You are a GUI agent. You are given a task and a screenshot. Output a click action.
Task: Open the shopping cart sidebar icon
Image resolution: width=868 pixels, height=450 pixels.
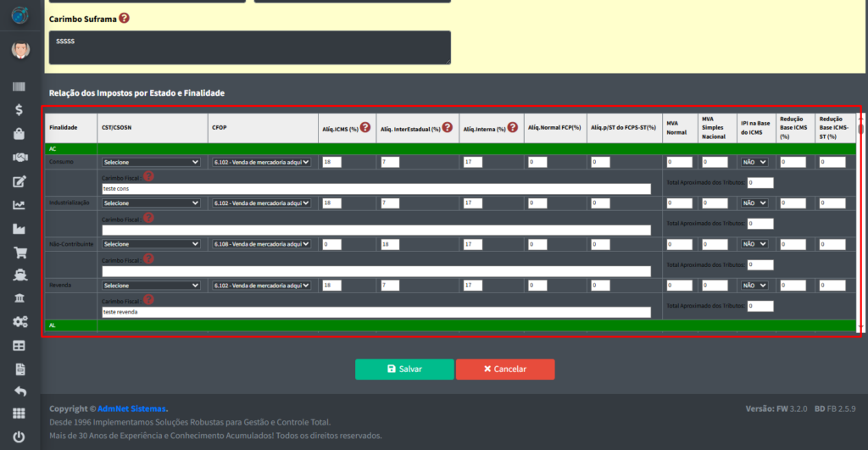19,252
